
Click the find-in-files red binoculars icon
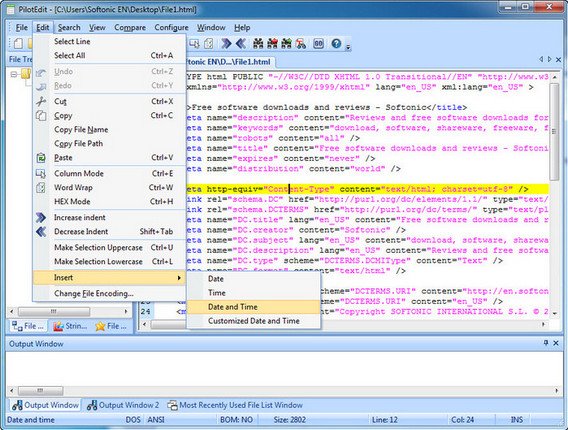pyautogui.click(x=301, y=44)
